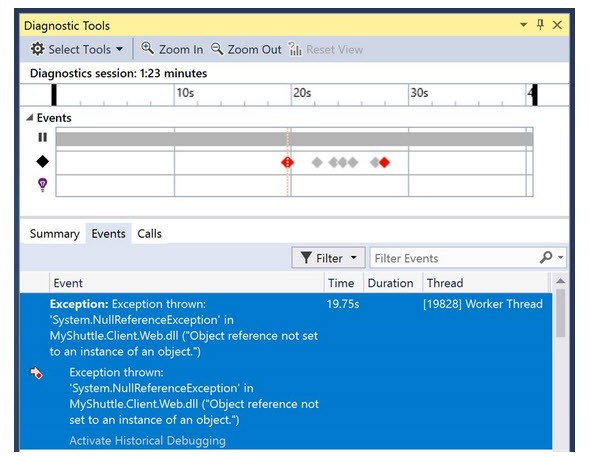Switch to the Calls tab

pos(150,234)
